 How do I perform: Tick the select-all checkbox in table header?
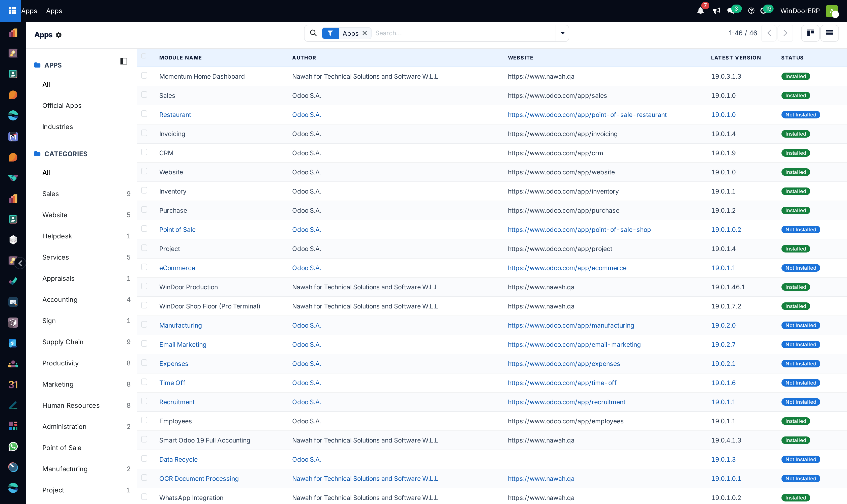[144, 56]
